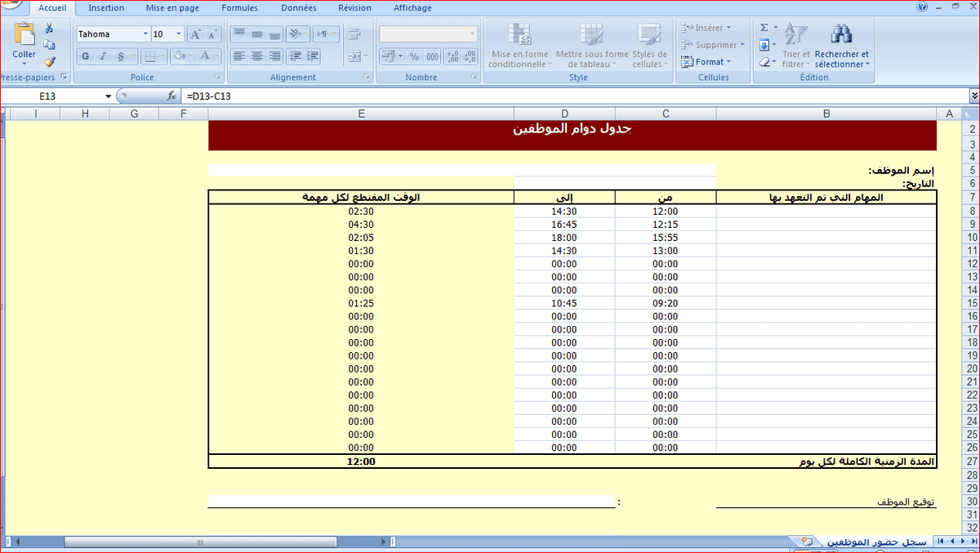The image size is (980, 553).
Task: Click the scissors cut icon
Action: [49, 29]
